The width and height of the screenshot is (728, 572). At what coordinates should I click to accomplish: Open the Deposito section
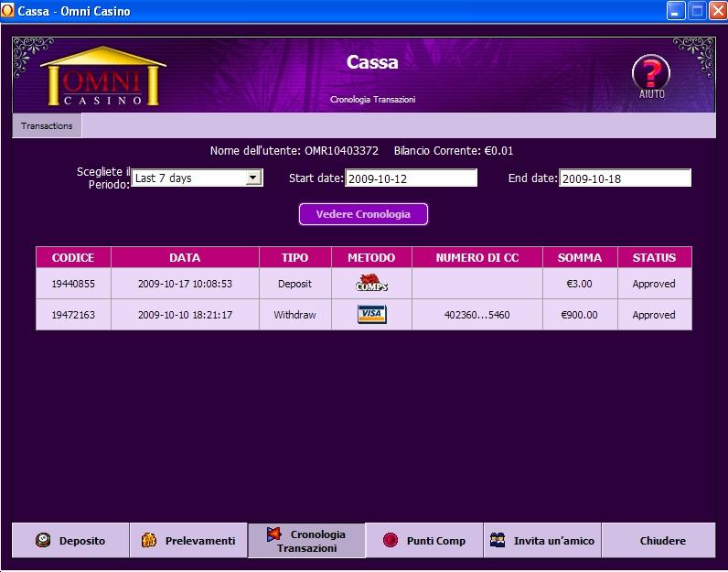[x=70, y=540]
